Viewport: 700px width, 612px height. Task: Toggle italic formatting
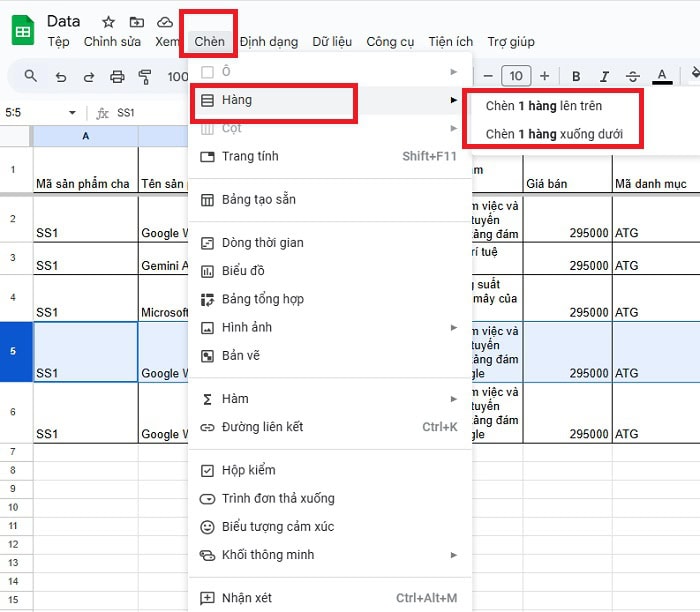tap(604, 77)
